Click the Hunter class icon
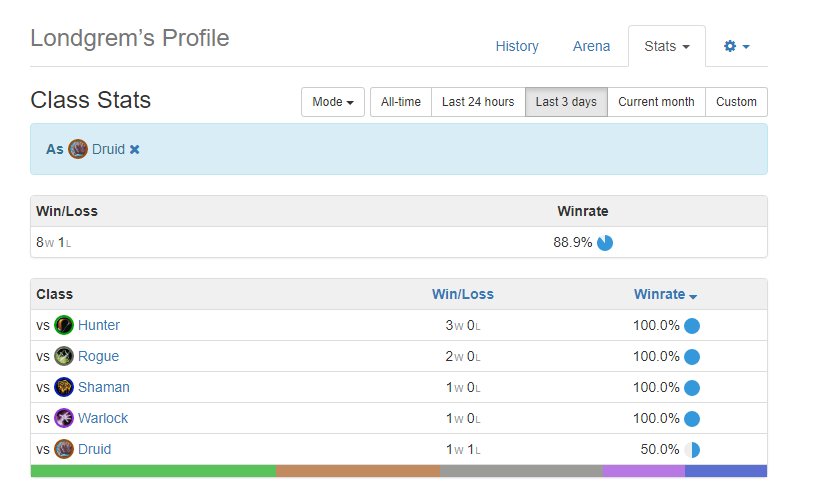Viewport: 821px width, 487px height. (x=64, y=325)
